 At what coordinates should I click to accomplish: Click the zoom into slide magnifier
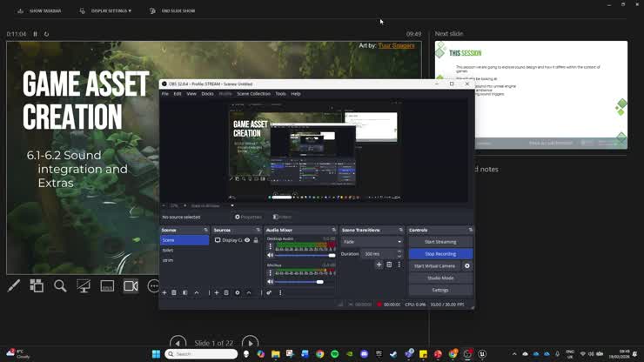coord(60,285)
